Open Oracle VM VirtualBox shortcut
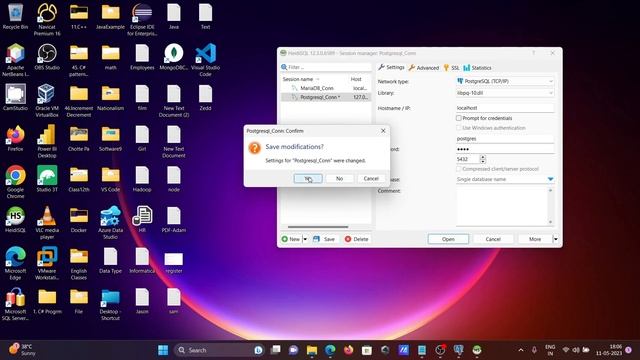Viewport: 640px width, 360px height. (x=47, y=100)
